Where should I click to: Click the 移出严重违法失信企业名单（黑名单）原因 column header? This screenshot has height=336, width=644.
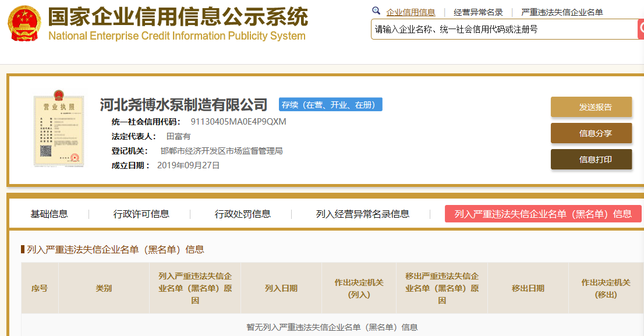pyautogui.click(x=442, y=288)
